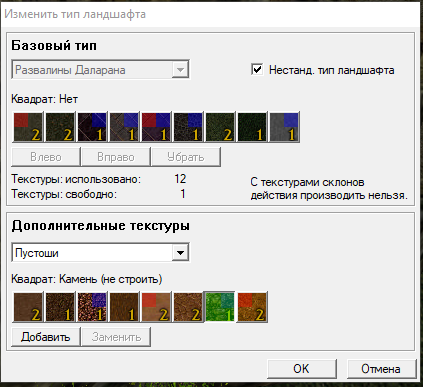
Task: Select the light brown additional tile with red corner
Action: [x=156, y=307]
